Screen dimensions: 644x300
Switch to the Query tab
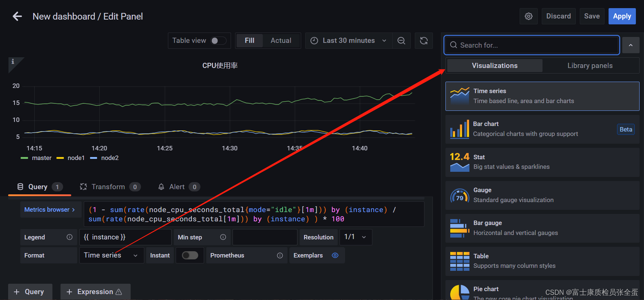40,187
